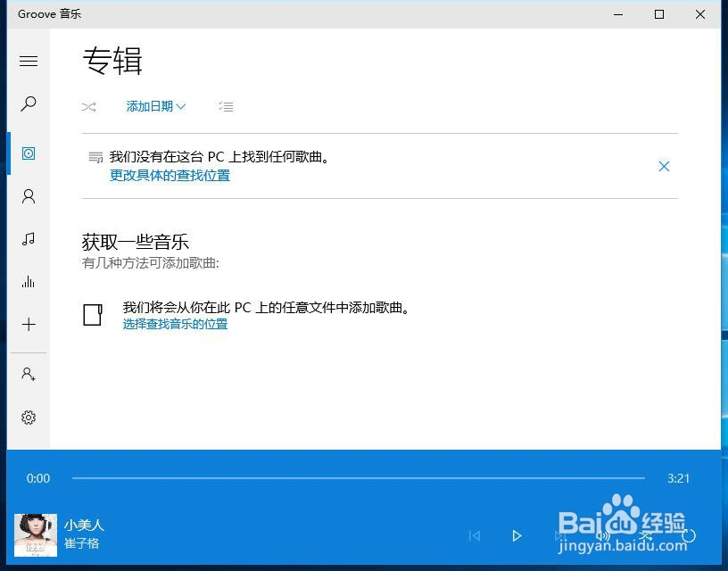
Task: Play the current song 小美人
Action: click(x=517, y=535)
